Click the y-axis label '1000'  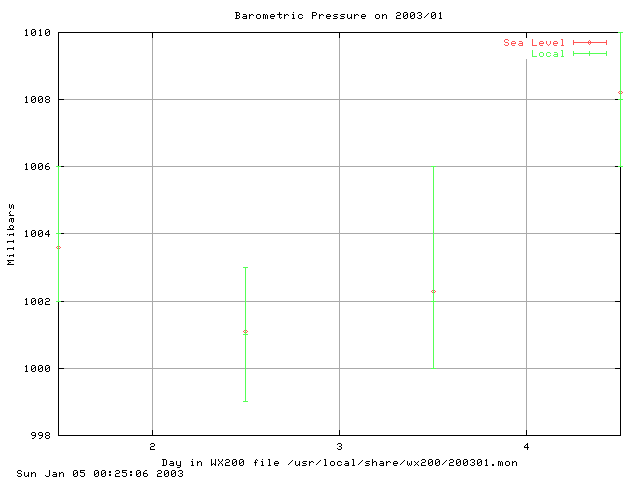(37, 369)
